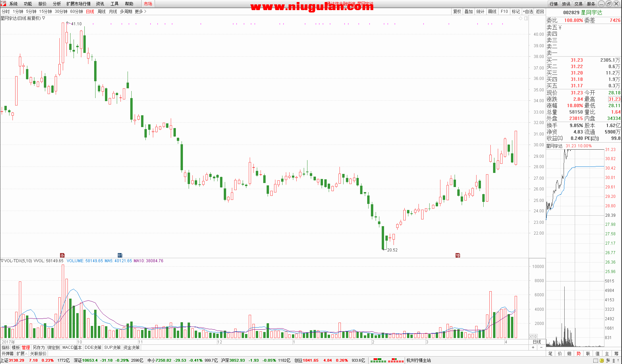Click the diamond icon atop the chart
Image resolution: width=622 pixels, height=364 pixels.
coord(520,18)
